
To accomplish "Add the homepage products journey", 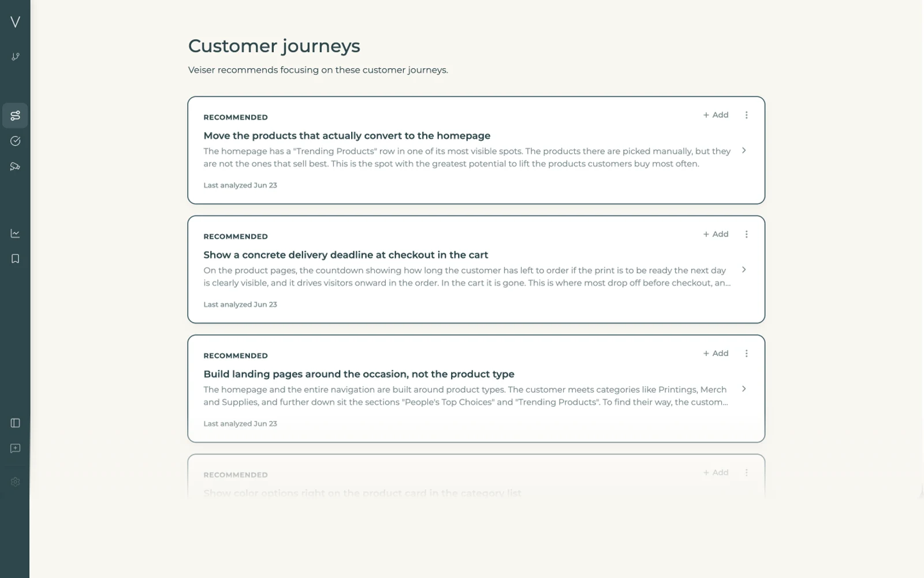I will point(716,115).
